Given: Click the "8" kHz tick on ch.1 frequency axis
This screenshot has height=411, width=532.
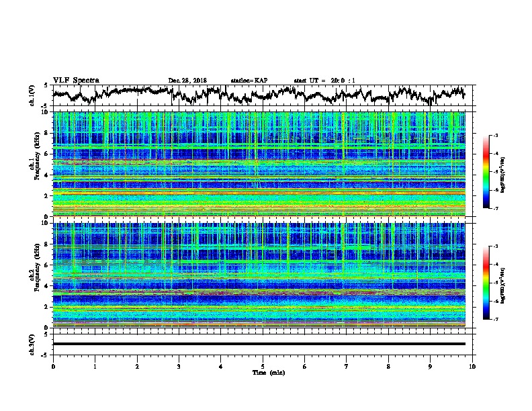Looking at the screenshot, I should click(x=48, y=133).
